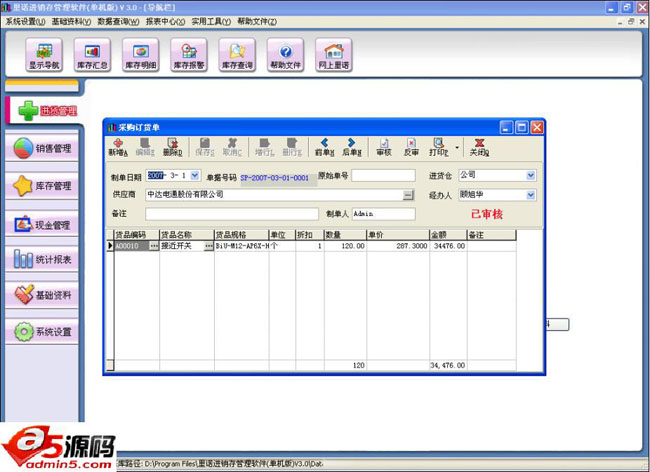This screenshot has height=472, width=650.
Task: Open the 报表中心 menu
Action: coord(165,21)
